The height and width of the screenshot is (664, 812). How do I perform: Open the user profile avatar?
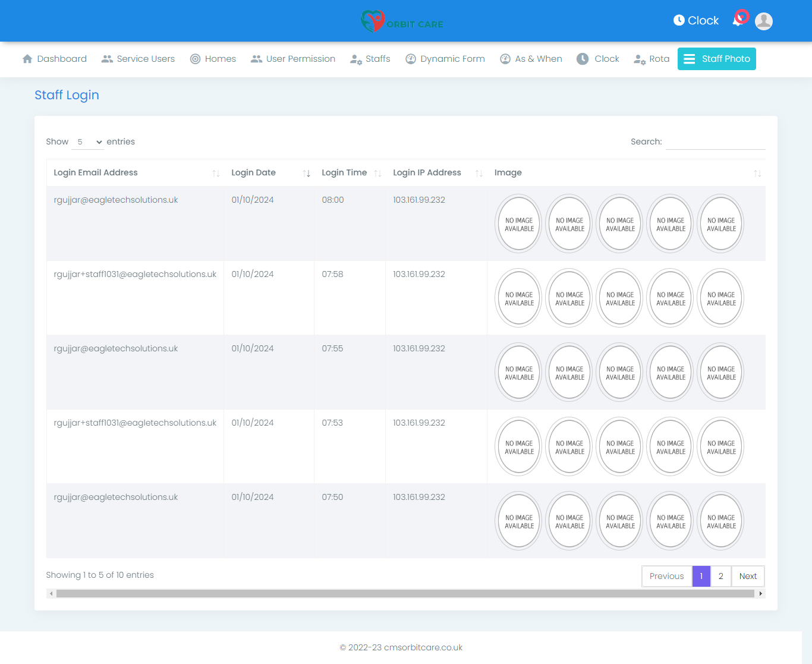(x=763, y=21)
